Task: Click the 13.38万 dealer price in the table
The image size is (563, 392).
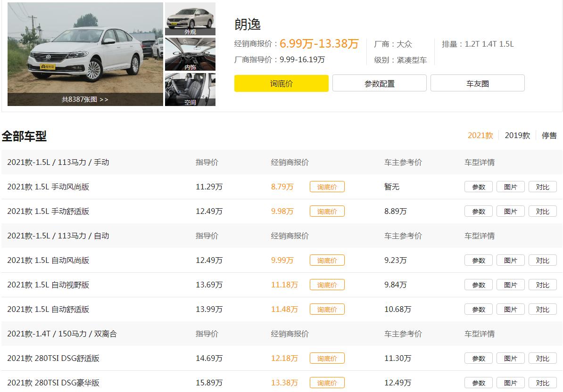Action: pyautogui.click(x=284, y=383)
